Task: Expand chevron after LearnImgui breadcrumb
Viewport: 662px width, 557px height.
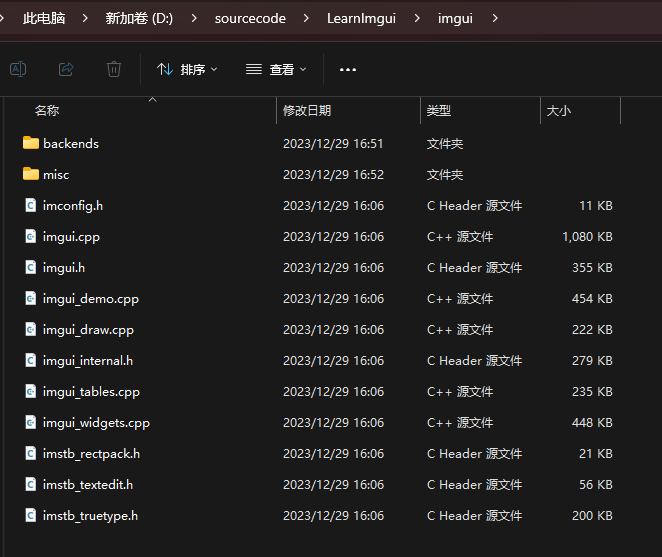Action: [417, 18]
